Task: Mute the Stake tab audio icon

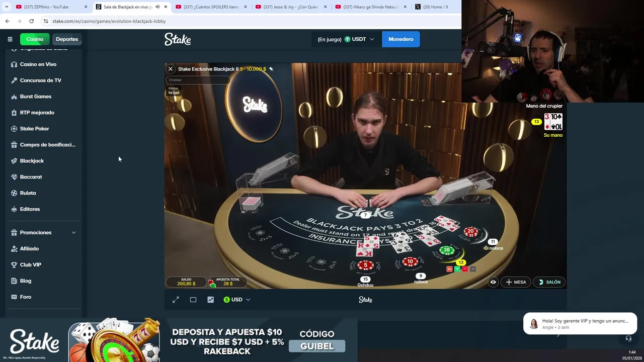Action: pyautogui.click(x=157, y=7)
